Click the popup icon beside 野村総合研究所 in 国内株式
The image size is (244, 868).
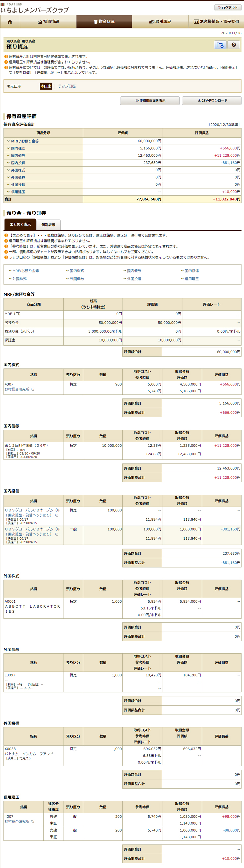coord(33,389)
